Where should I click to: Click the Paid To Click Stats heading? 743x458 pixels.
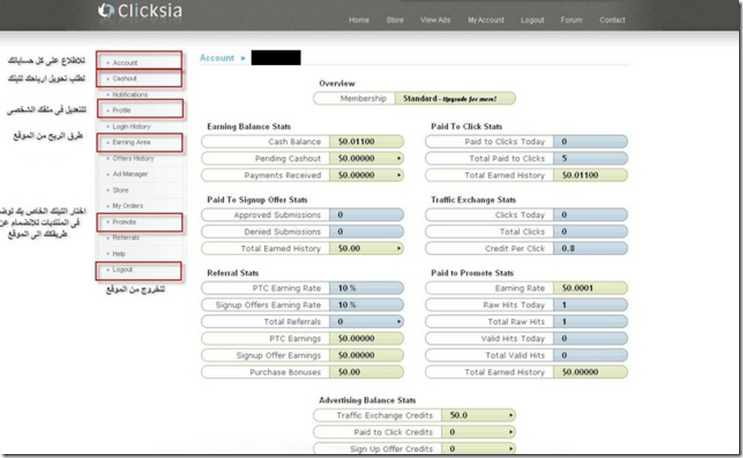[466, 126]
